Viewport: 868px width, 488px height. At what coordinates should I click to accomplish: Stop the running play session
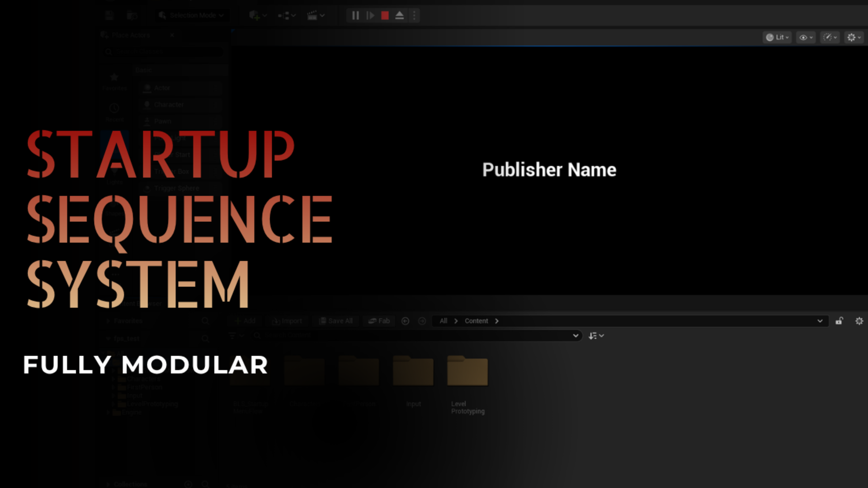click(x=385, y=16)
